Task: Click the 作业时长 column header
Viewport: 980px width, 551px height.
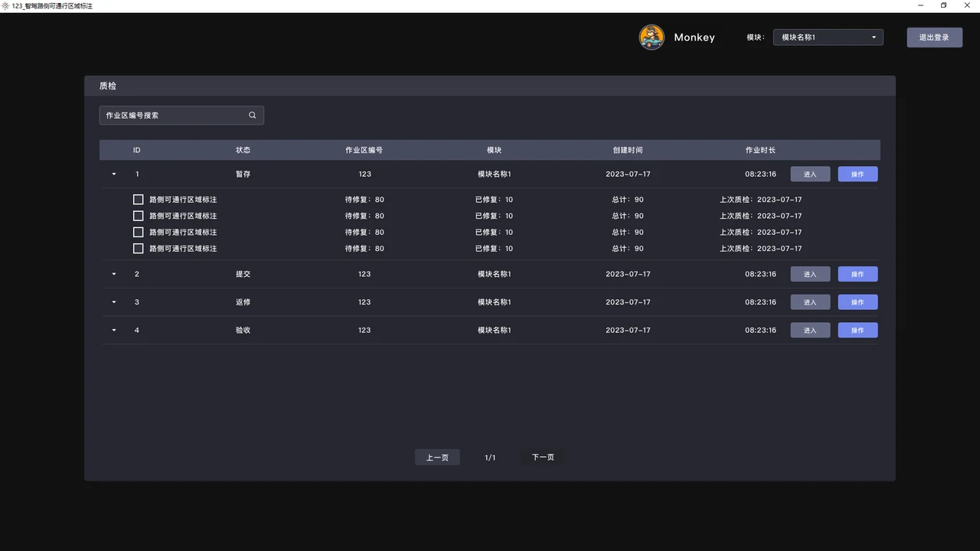Action: click(x=761, y=150)
